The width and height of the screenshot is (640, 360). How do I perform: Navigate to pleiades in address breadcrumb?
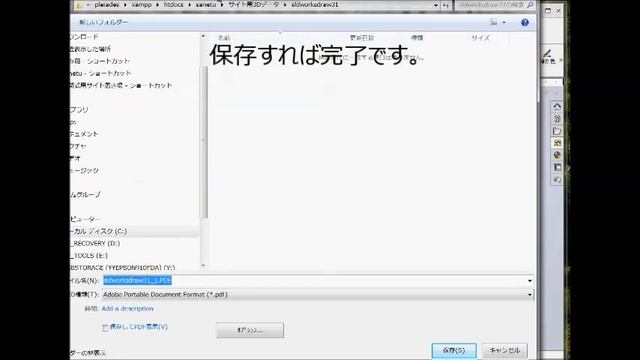point(107,5)
